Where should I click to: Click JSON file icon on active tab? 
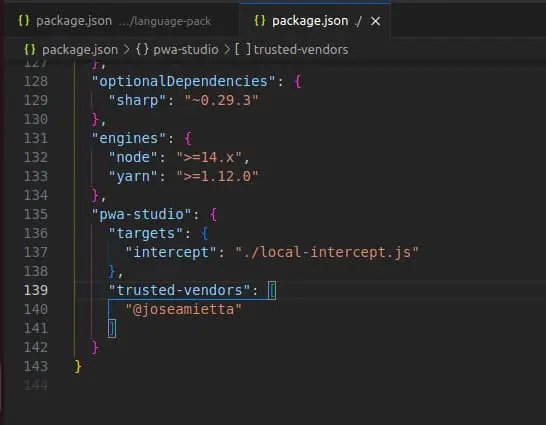[260, 21]
